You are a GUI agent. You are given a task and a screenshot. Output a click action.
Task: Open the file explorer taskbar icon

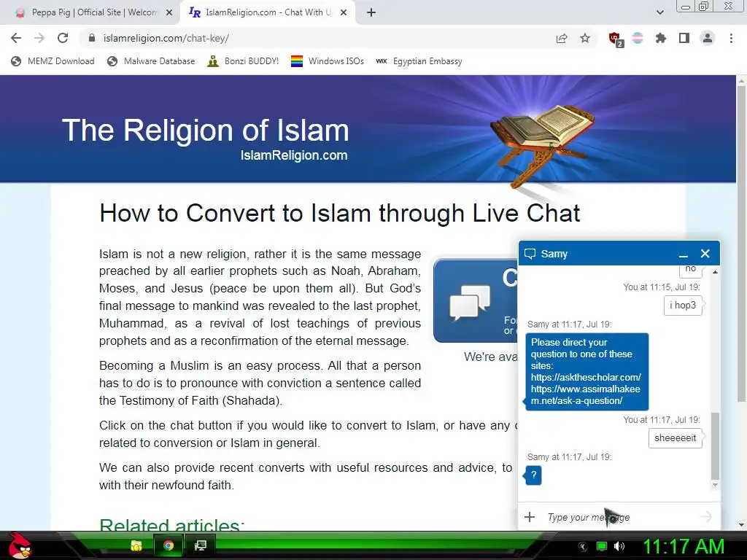[136, 545]
